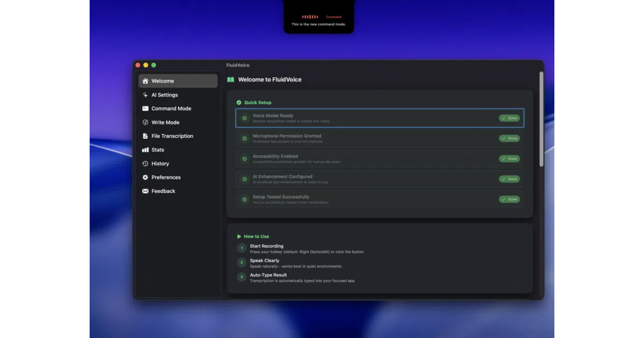Click 'AI-powered text enhancement is ready to use'

coord(290,182)
